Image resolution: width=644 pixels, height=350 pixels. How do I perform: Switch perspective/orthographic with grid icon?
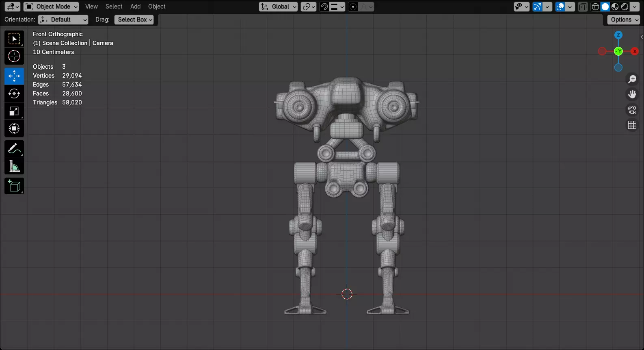632,125
